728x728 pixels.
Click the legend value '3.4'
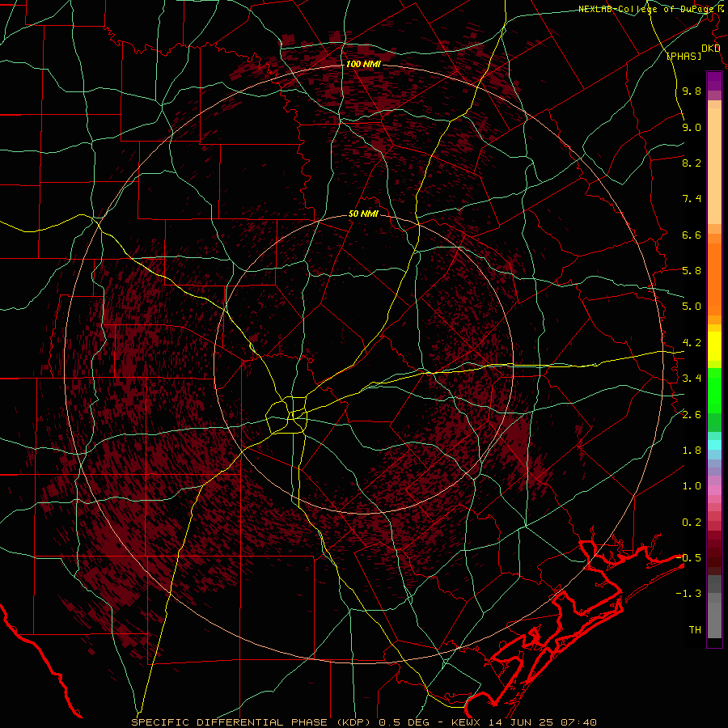pos(692,379)
